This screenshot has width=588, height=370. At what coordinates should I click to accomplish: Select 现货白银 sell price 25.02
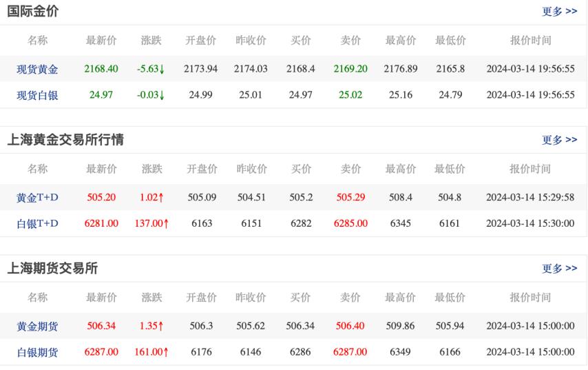click(x=350, y=95)
